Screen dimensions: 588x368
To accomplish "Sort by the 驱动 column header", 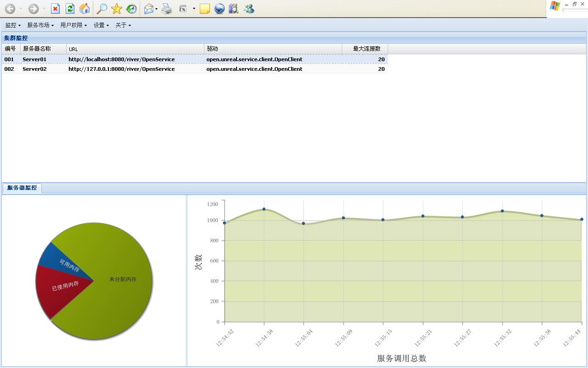I will [273, 49].
